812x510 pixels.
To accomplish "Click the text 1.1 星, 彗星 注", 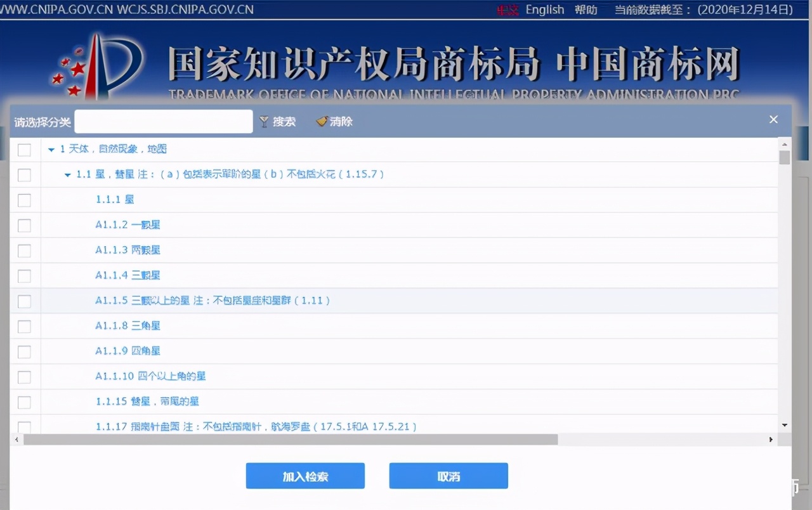I will pyautogui.click(x=230, y=174).
